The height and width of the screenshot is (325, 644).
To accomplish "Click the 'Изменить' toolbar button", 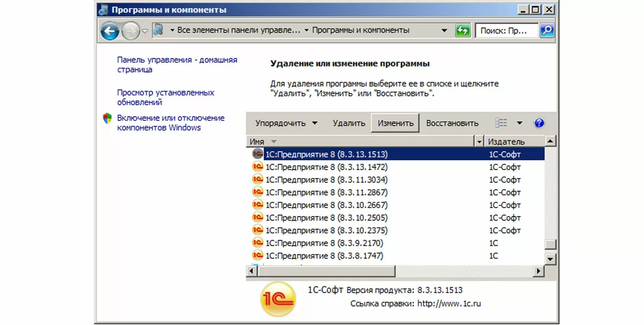I will [x=396, y=123].
